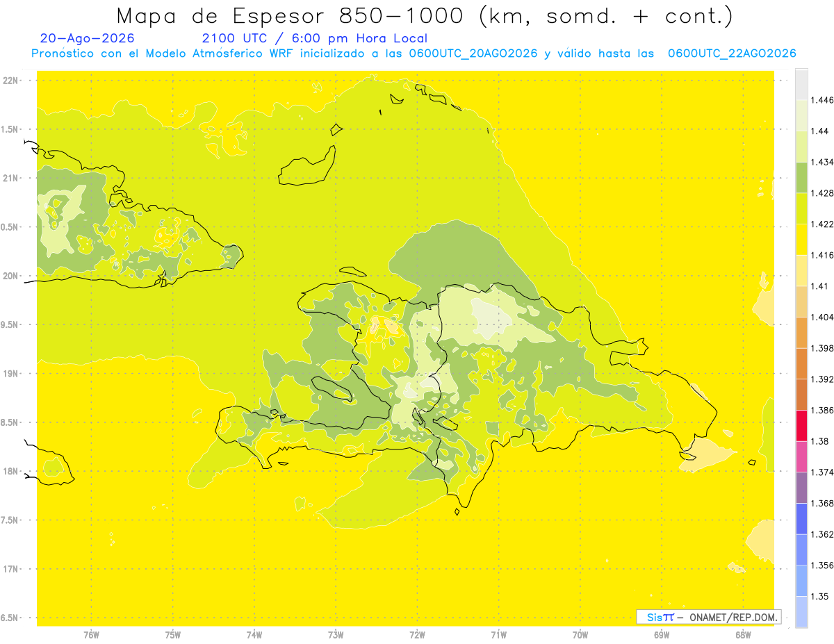Click the '22N' latitude axis label
Viewport: 834px width, 644px height.
[x=11, y=81]
